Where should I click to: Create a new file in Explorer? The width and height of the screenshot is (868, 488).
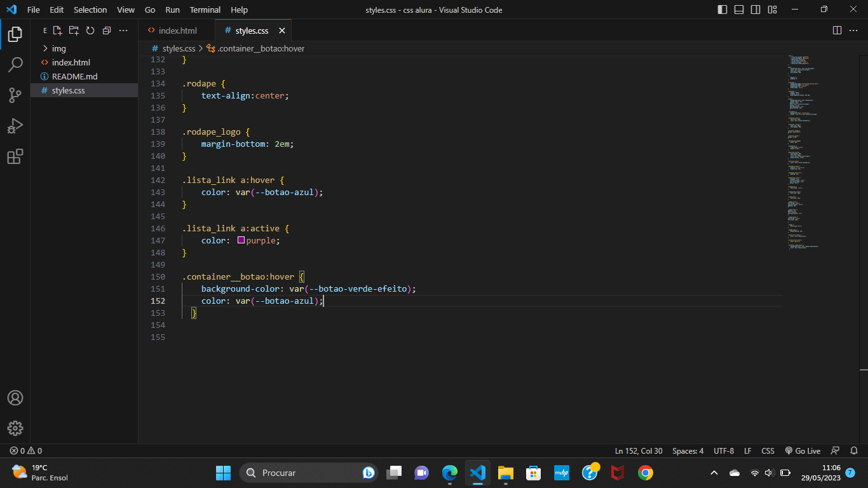(x=57, y=30)
